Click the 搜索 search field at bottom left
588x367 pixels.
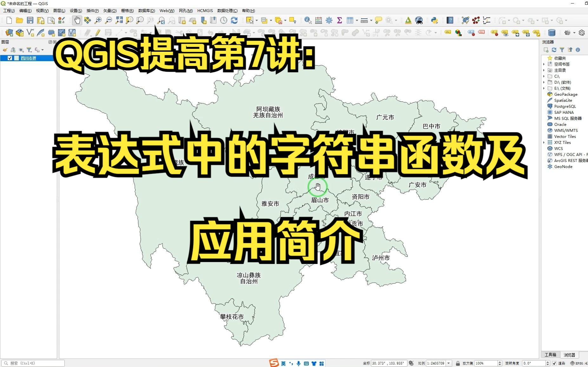click(x=32, y=363)
